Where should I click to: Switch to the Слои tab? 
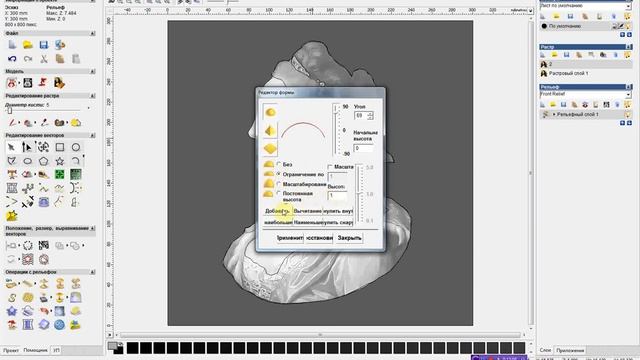545,350
